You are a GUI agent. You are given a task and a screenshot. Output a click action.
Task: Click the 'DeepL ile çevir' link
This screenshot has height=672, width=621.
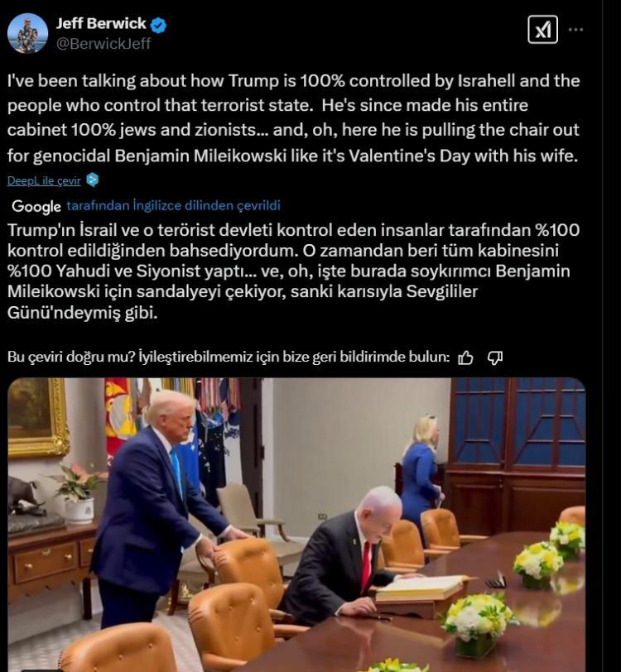click(x=44, y=181)
